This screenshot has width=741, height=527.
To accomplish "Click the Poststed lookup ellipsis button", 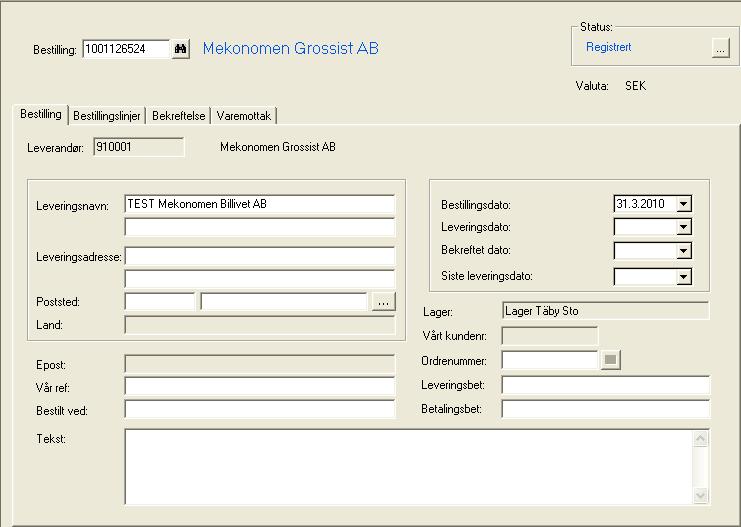I will (383, 302).
